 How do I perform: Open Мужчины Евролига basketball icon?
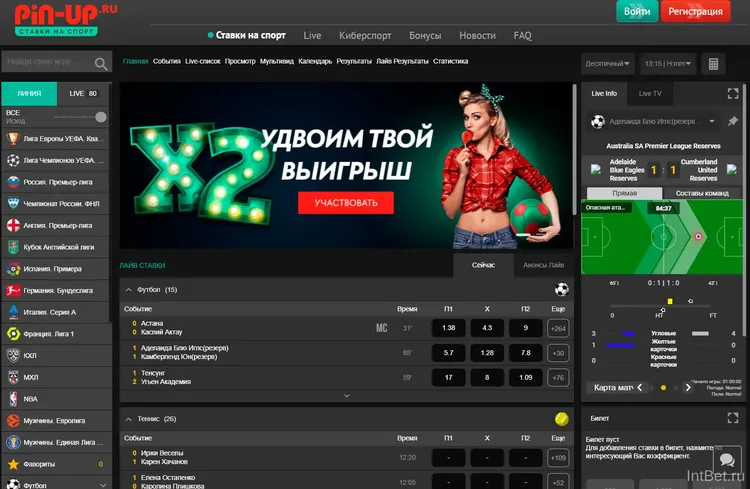click(x=13, y=421)
